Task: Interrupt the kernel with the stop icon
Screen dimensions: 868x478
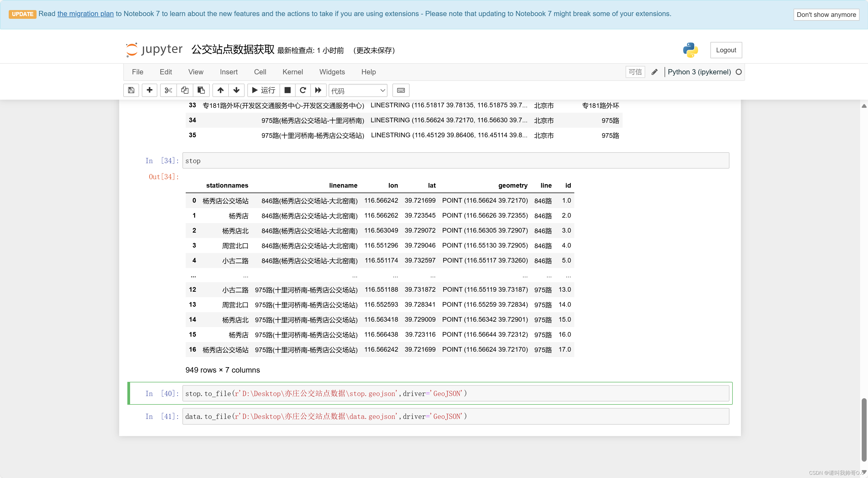Action: tap(287, 90)
